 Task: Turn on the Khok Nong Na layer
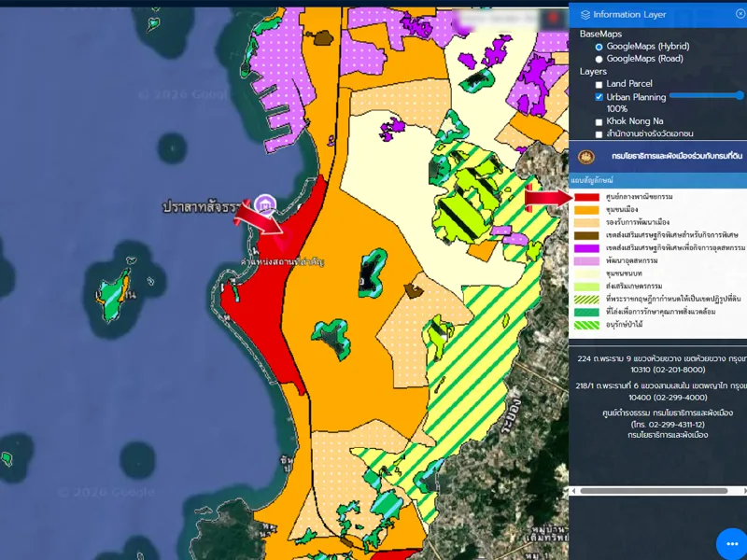[599, 121]
